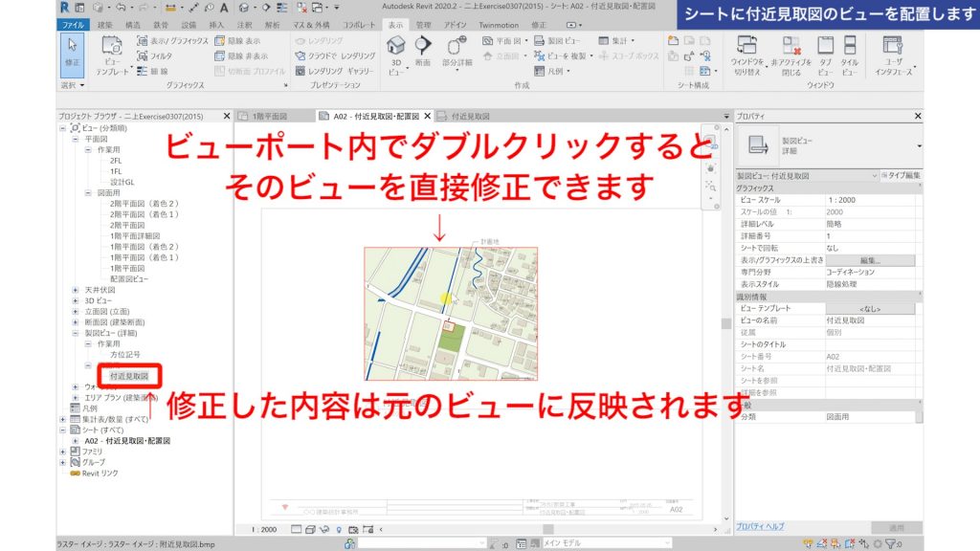
Task: Click the 集計 (Schedule) icon
Action: [604, 39]
